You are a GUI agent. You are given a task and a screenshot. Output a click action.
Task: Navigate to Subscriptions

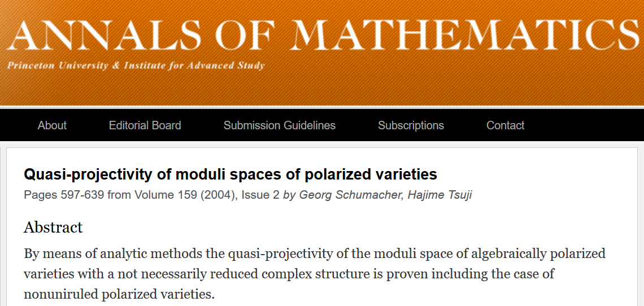(411, 125)
